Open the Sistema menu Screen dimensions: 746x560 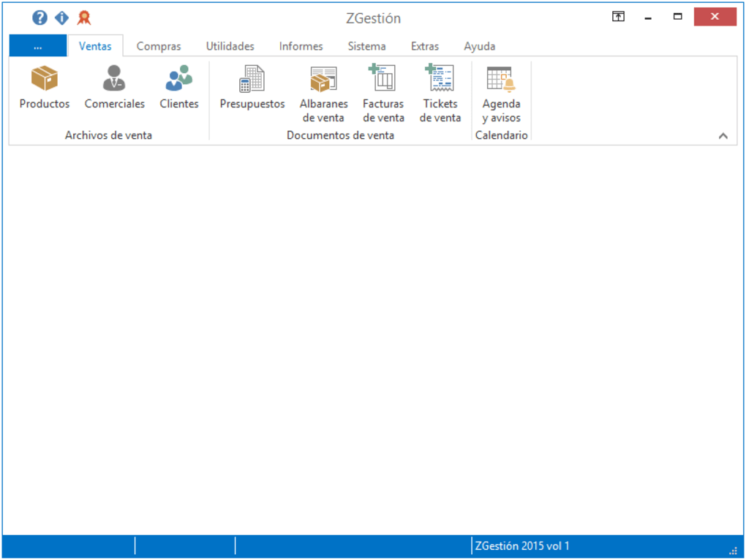pos(366,45)
